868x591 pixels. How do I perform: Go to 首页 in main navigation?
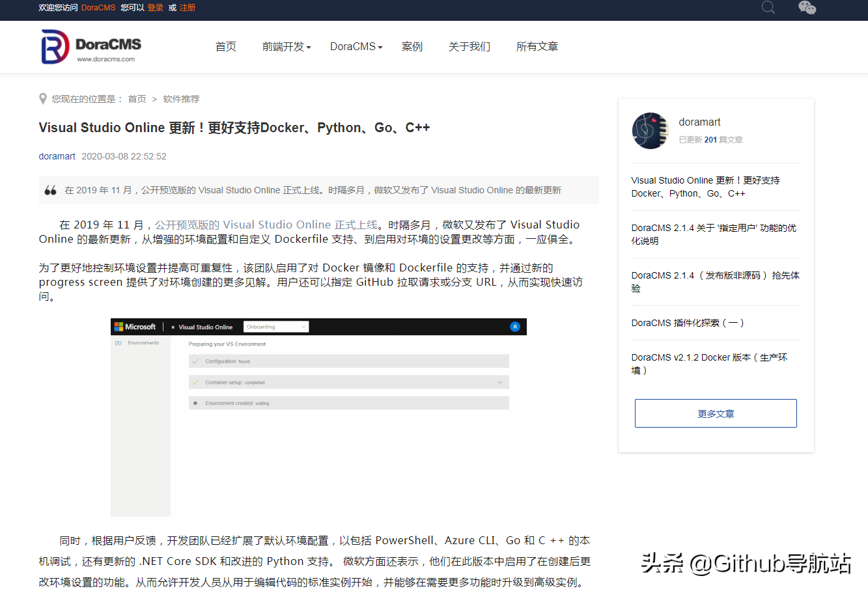coord(226,47)
